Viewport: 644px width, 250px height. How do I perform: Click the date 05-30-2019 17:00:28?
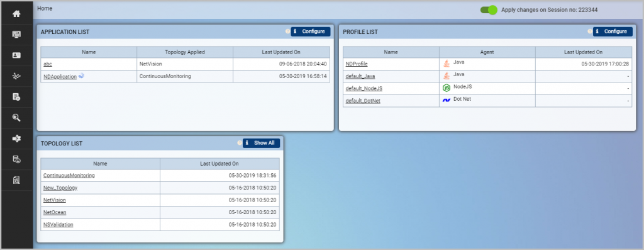[606, 64]
